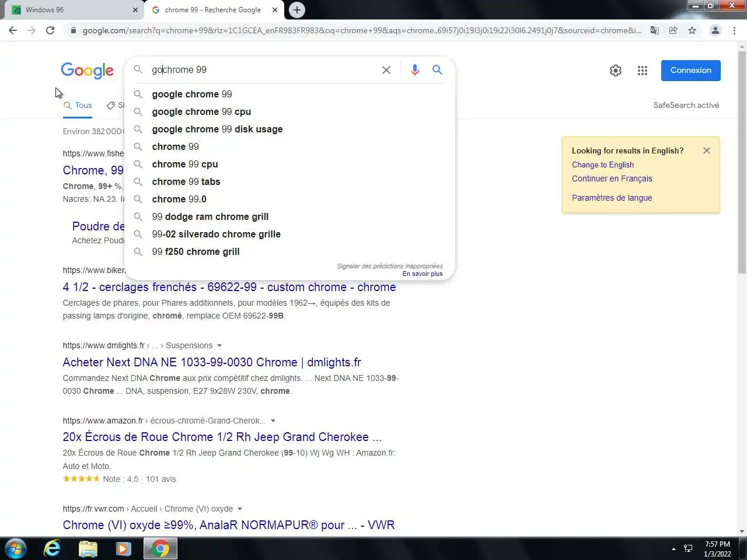Click the taskbar clock showing 7:57 PM

pyautogui.click(x=717, y=549)
